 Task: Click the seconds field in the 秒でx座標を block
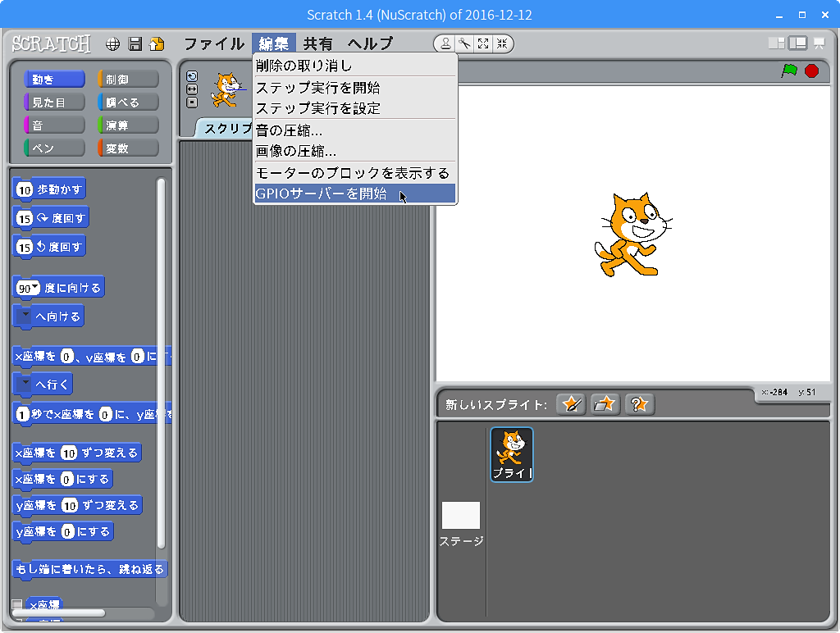22,415
